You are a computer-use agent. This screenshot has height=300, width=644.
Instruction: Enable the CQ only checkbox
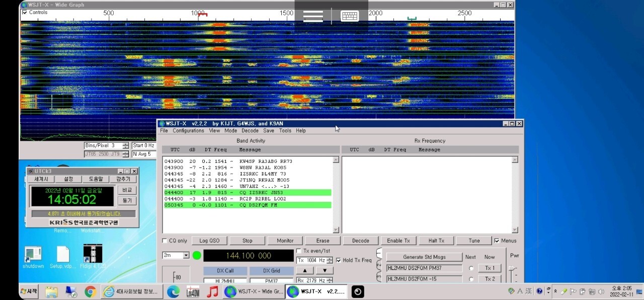click(x=165, y=241)
